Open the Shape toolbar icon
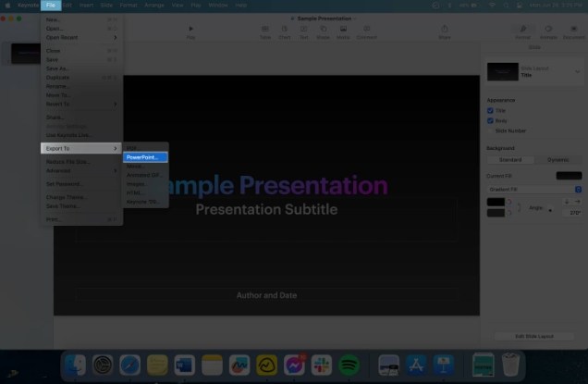Image resolution: width=588 pixels, height=384 pixels. click(x=323, y=29)
